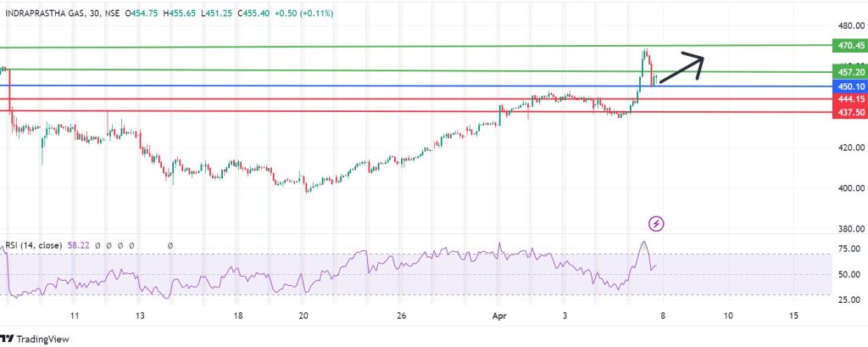Click the RSI value 58.22
Screen dimensions: 868x347
click(77, 244)
